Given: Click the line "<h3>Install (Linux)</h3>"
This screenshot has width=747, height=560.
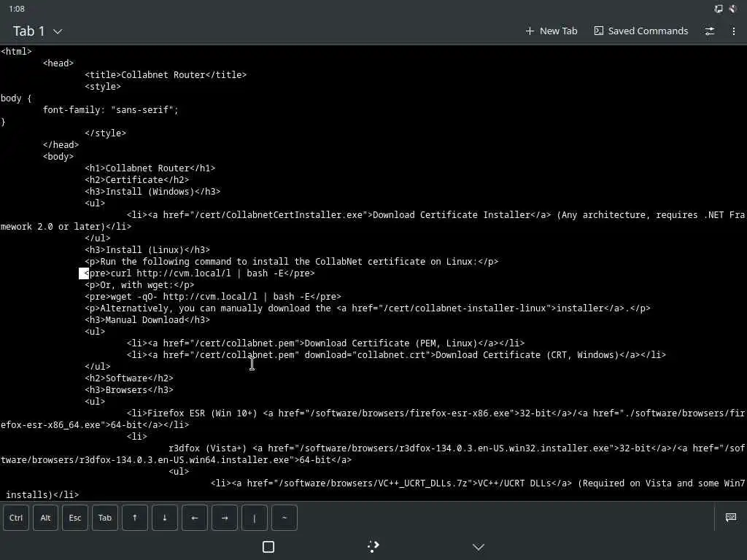Looking at the screenshot, I should click(x=147, y=250).
